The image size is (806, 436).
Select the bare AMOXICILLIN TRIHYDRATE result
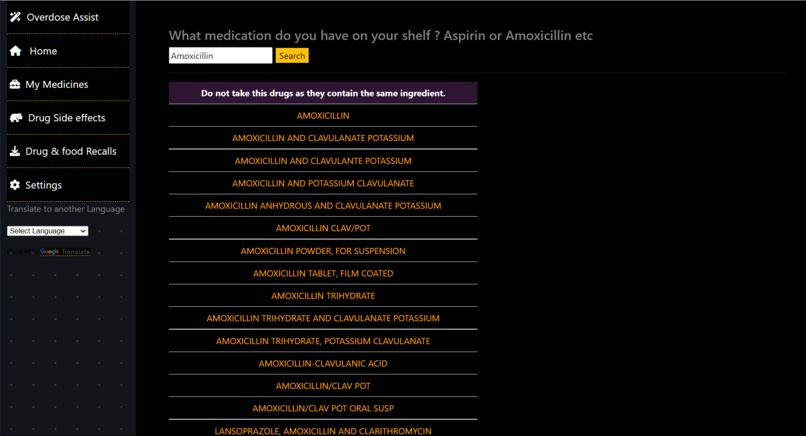pyautogui.click(x=323, y=296)
